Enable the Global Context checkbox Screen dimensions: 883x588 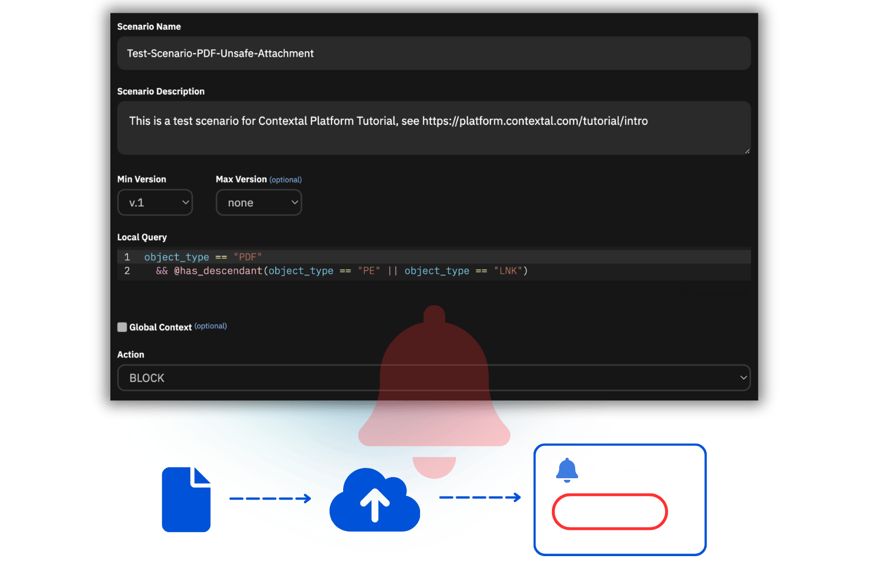click(122, 327)
